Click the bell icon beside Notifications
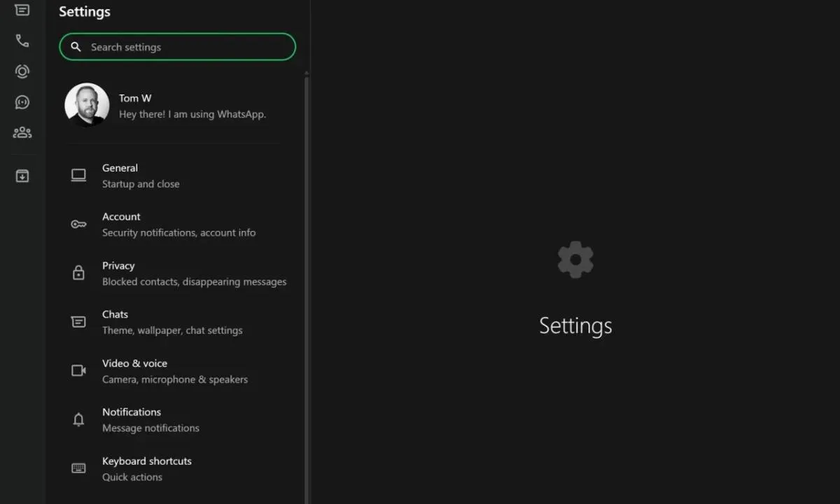840x504 pixels. tap(78, 420)
